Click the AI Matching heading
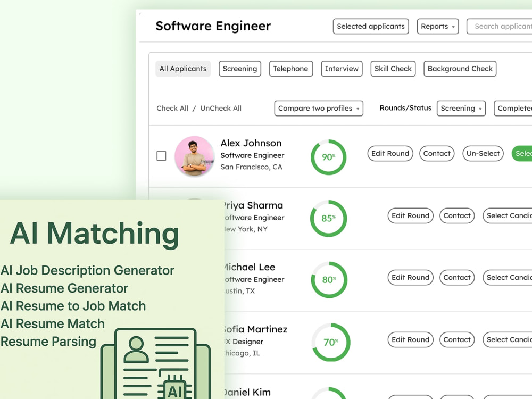This screenshot has height=399, width=532. pos(95,234)
